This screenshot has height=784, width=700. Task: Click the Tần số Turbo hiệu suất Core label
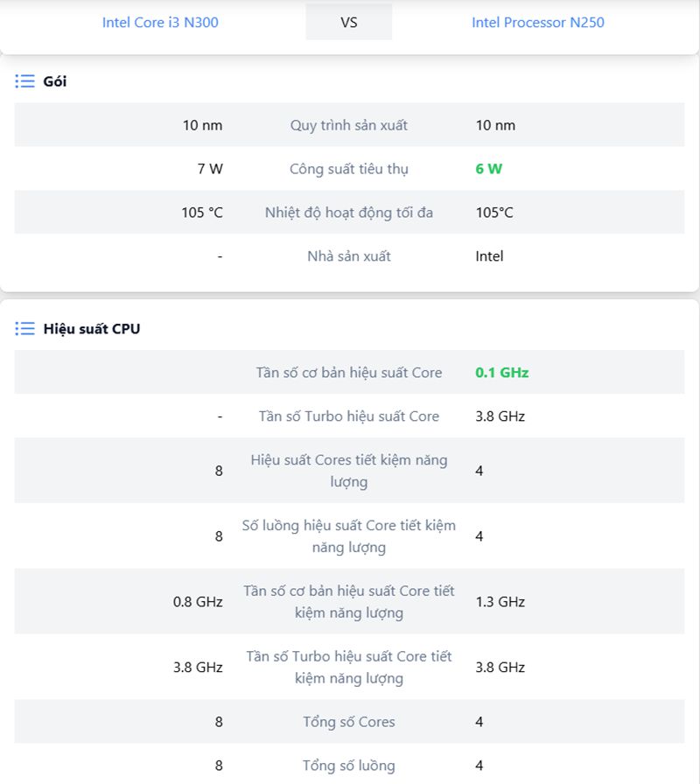click(x=348, y=416)
